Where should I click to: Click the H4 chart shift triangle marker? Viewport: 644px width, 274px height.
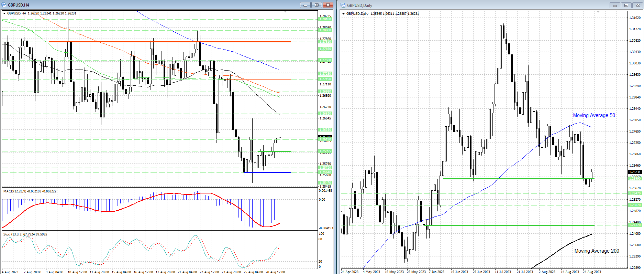click(x=286, y=12)
